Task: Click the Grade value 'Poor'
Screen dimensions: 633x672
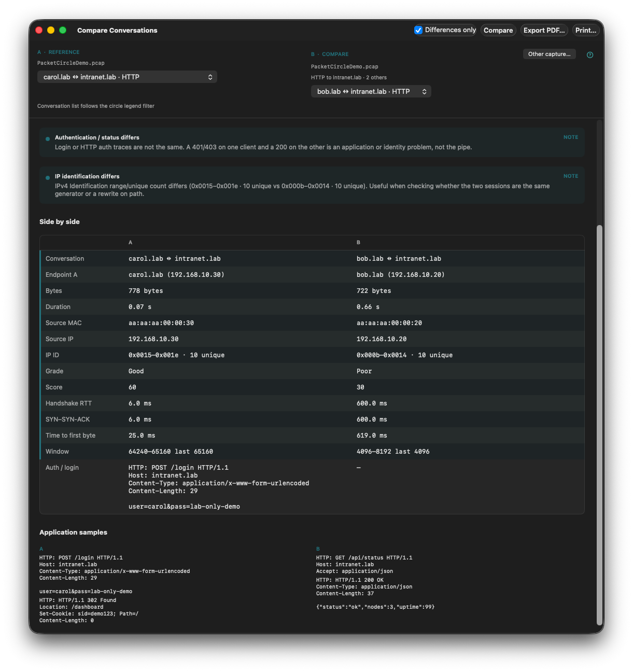Action: click(x=364, y=371)
